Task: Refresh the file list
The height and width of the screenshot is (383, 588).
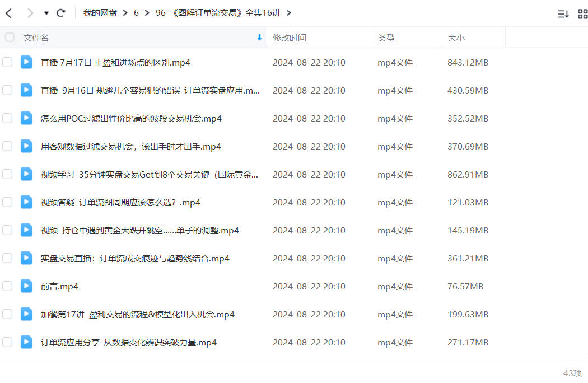Action: click(60, 13)
